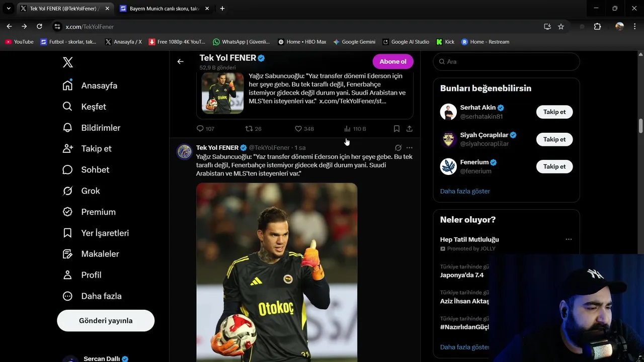Screen dimensions: 644x362
Task: Go back using the profile back arrow
Action: click(x=180, y=61)
